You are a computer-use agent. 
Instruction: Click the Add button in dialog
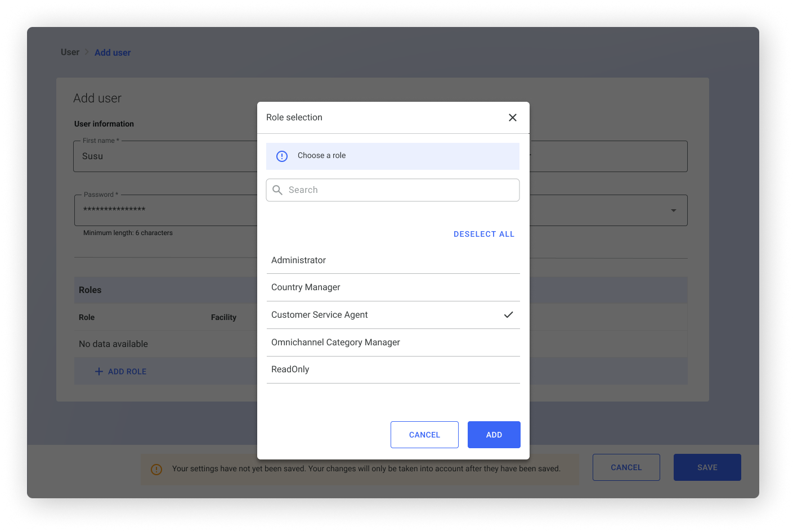point(494,435)
